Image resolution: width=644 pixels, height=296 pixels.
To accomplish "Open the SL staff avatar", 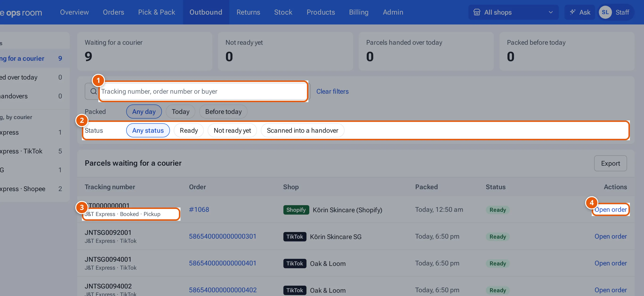I will (605, 12).
